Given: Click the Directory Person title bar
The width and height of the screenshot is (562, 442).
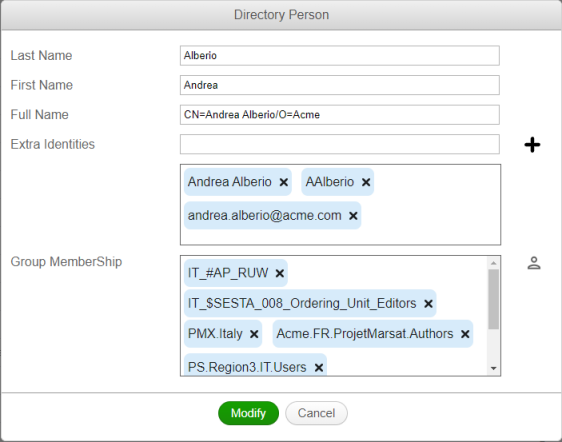Looking at the screenshot, I should [x=281, y=15].
